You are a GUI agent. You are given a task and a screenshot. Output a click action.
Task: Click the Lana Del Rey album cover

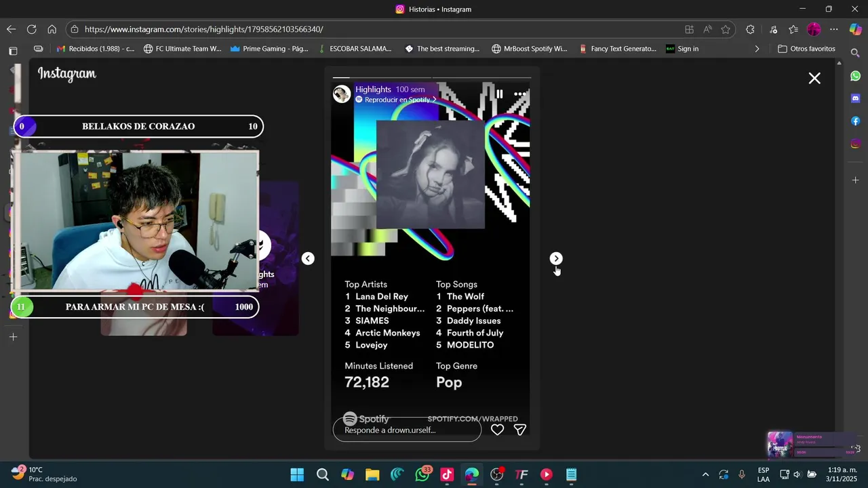point(431,174)
